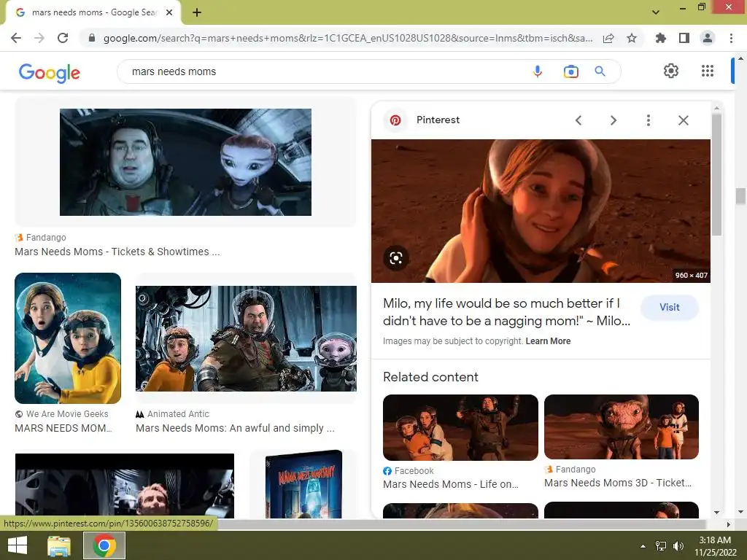Open the Chrome profile avatar

[x=708, y=38]
